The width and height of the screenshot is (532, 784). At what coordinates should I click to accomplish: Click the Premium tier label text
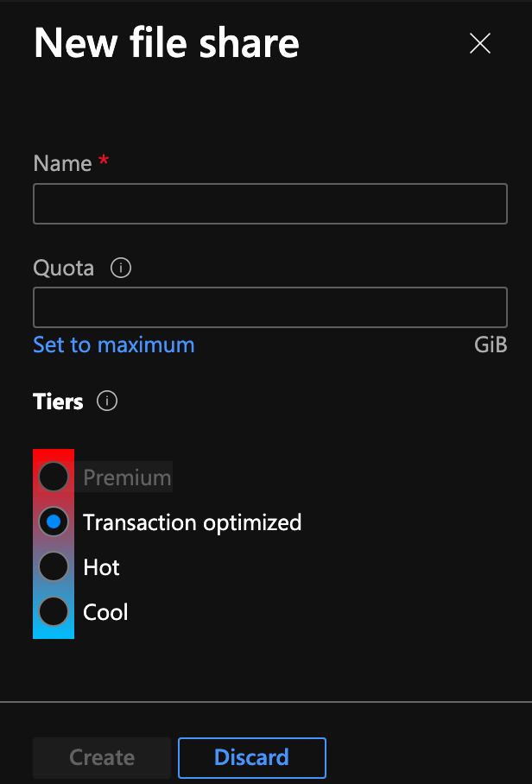click(127, 477)
